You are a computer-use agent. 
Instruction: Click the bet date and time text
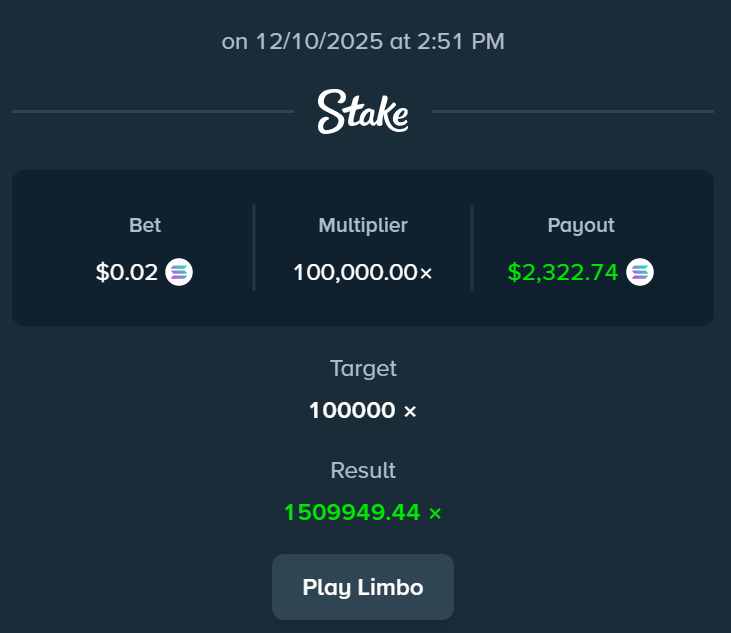[x=363, y=42]
